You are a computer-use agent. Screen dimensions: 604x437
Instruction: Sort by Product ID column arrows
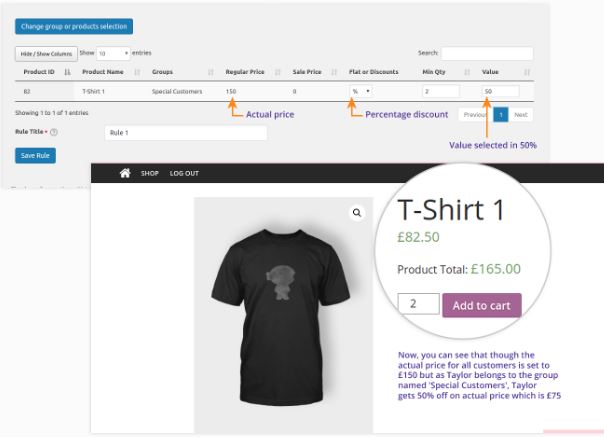67,73
